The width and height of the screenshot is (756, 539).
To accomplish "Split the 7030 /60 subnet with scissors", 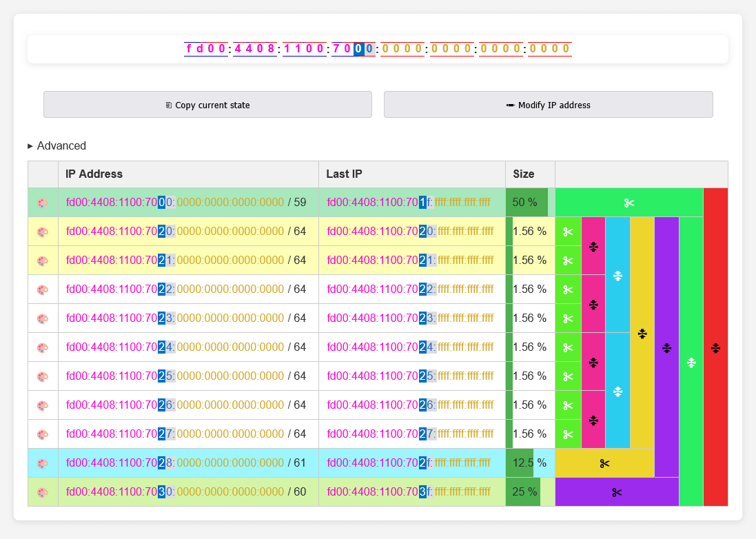I will click(x=617, y=492).
